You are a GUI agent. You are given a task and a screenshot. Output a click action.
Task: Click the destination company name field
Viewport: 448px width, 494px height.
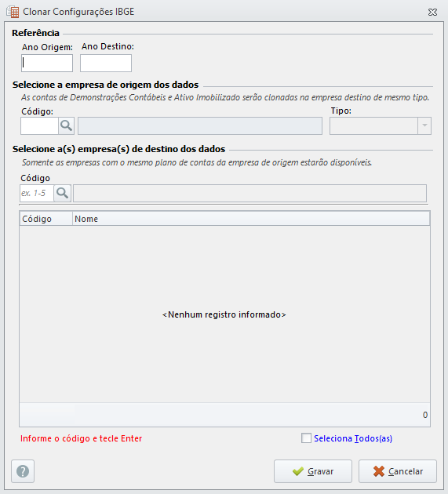point(249,193)
